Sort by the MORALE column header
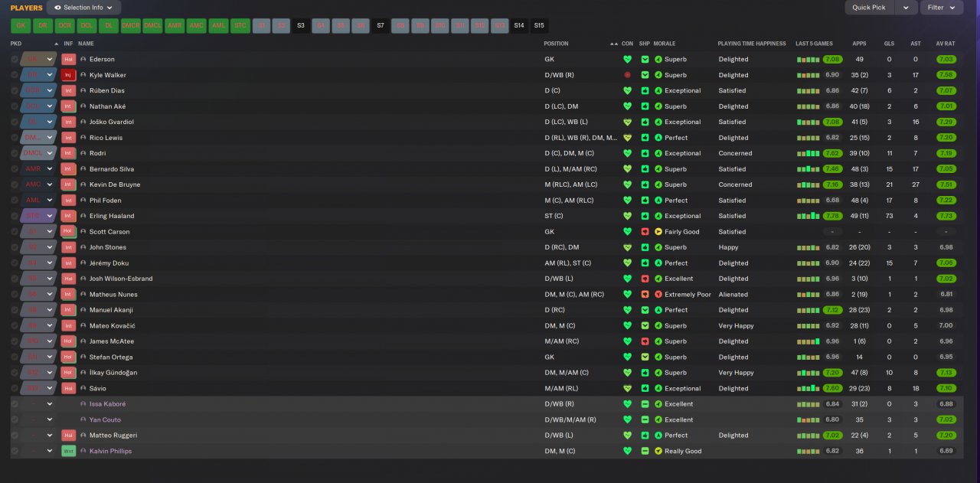This screenshot has height=483, width=980. point(665,44)
